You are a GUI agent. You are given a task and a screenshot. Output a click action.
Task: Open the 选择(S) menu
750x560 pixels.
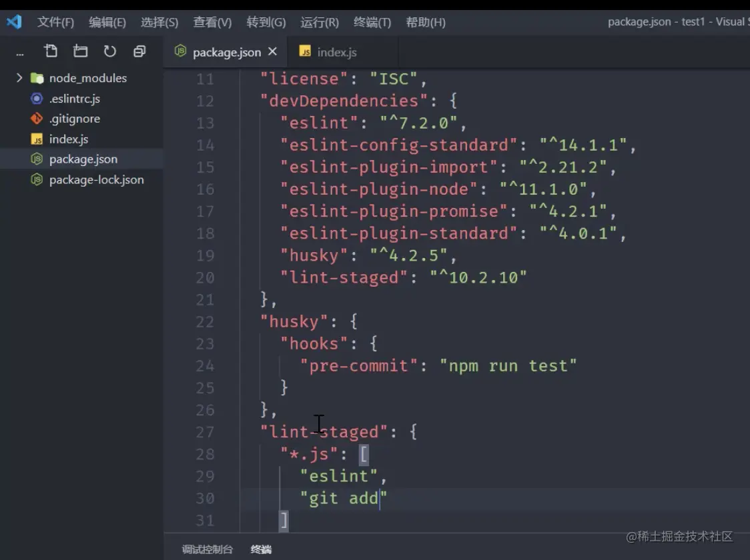tap(159, 23)
